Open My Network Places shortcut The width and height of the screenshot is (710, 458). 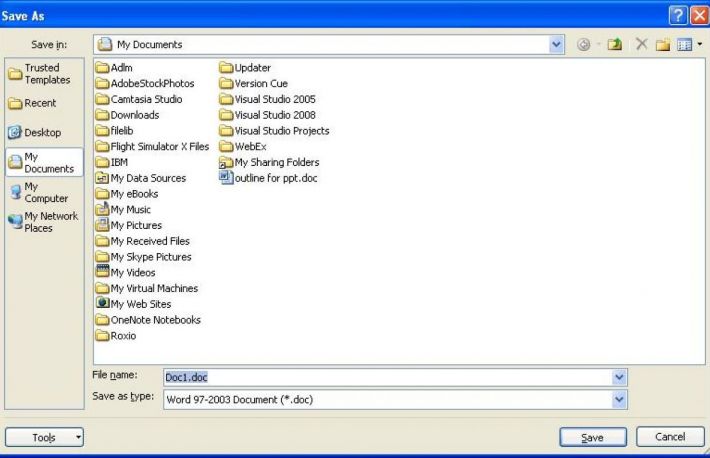[x=42, y=222]
